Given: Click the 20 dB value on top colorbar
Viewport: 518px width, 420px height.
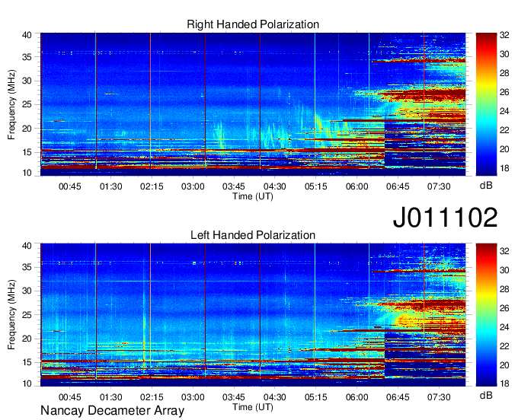Looking at the screenshot, I should point(504,149).
